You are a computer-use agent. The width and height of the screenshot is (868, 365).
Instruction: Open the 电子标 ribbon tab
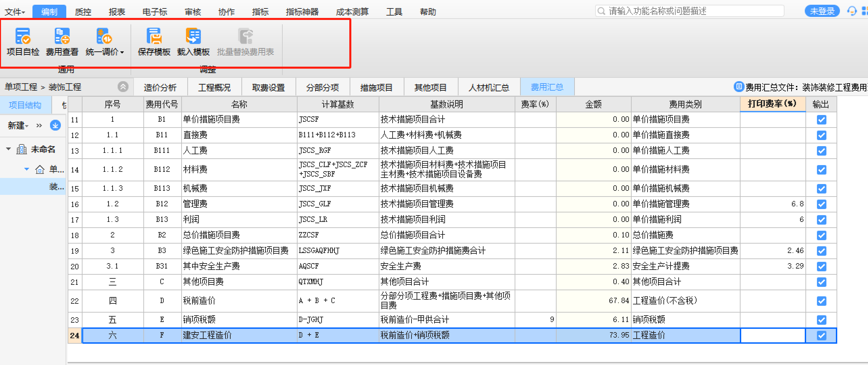pyautogui.click(x=155, y=12)
